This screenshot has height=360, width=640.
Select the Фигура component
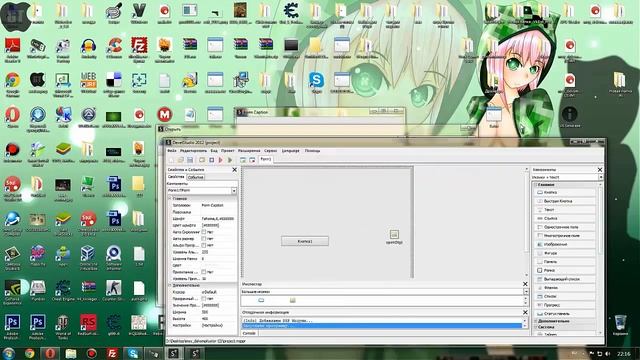click(x=564, y=253)
